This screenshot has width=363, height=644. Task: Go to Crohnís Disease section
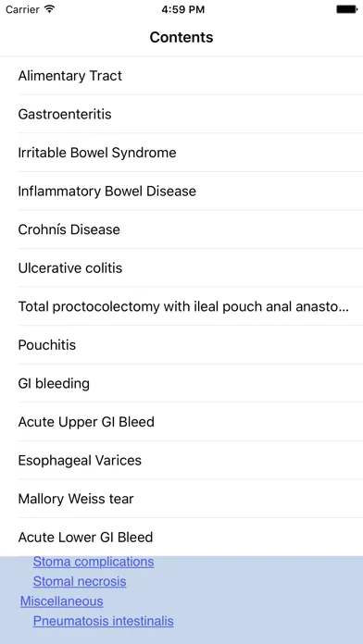(x=181, y=229)
